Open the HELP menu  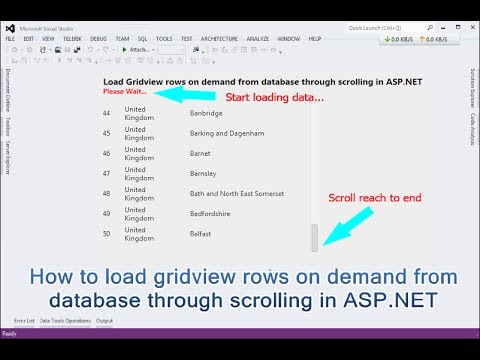pos(315,39)
